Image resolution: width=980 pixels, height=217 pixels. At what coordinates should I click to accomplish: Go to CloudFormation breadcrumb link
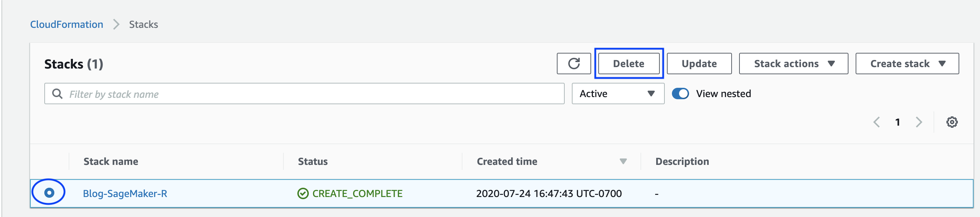point(66,24)
